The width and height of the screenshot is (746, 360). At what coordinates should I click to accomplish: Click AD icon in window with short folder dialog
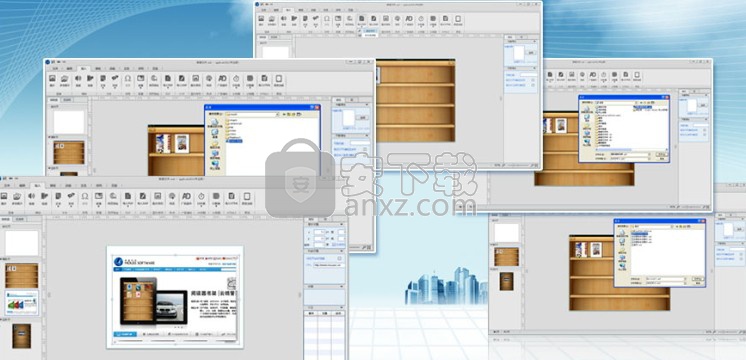pyautogui.click(x=222, y=78)
